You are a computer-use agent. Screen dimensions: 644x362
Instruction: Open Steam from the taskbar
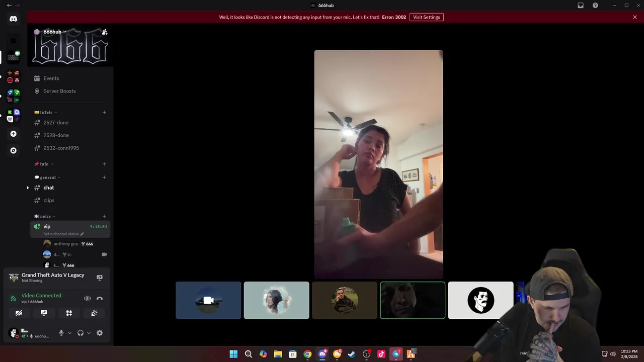pyautogui.click(x=352, y=354)
